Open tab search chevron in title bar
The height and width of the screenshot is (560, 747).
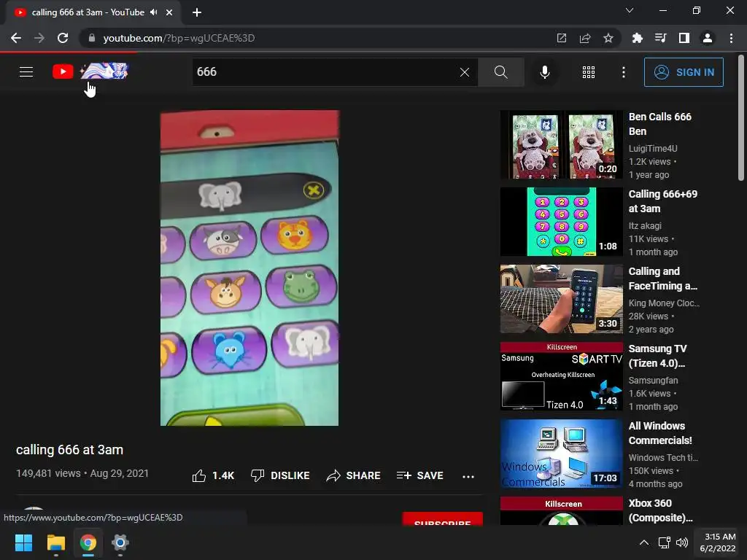coord(630,10)
